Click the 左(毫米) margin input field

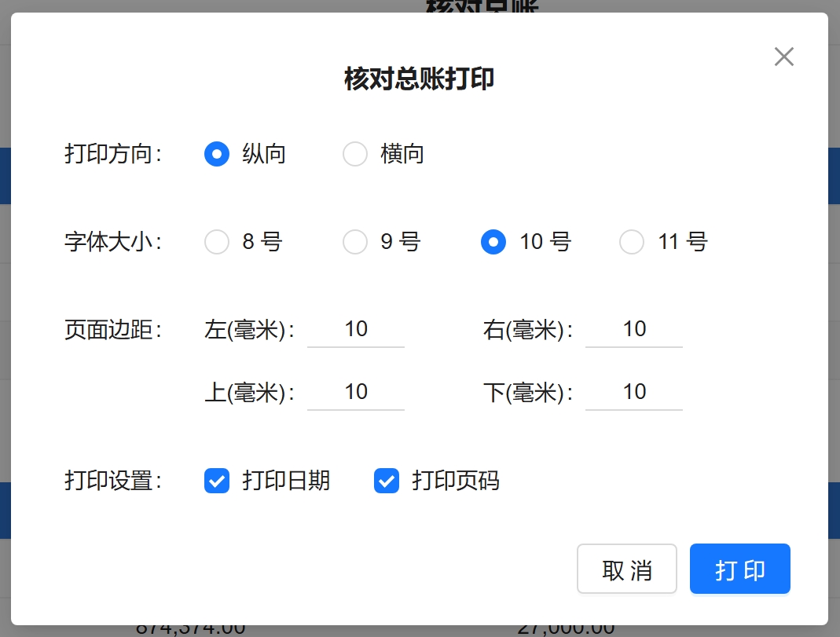coord(356,329)
